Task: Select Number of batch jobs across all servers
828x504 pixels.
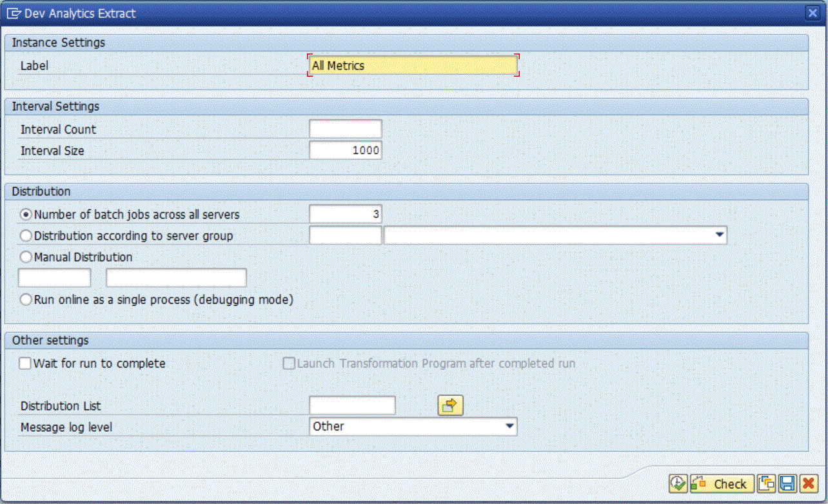Action: [26, 215]
